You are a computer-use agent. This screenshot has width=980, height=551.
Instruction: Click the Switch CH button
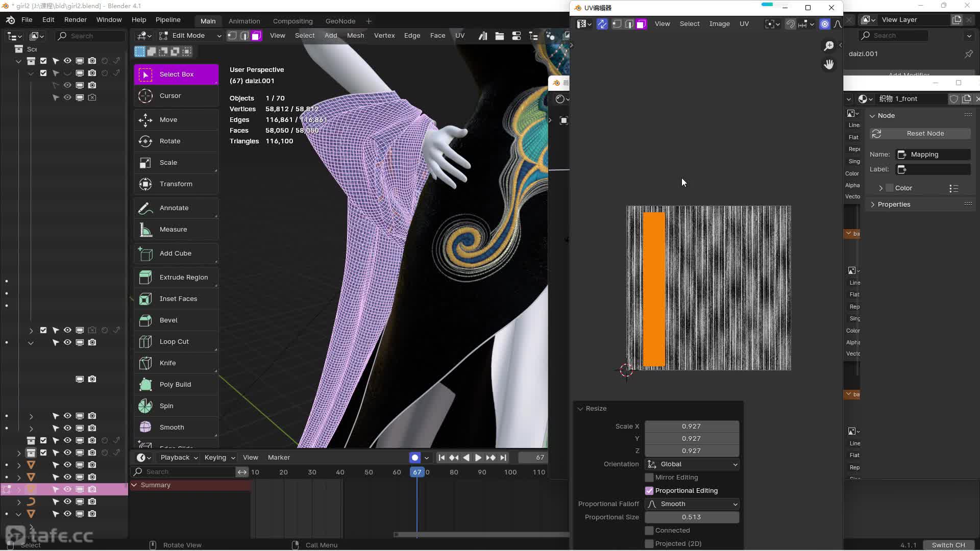coord(948,545)
